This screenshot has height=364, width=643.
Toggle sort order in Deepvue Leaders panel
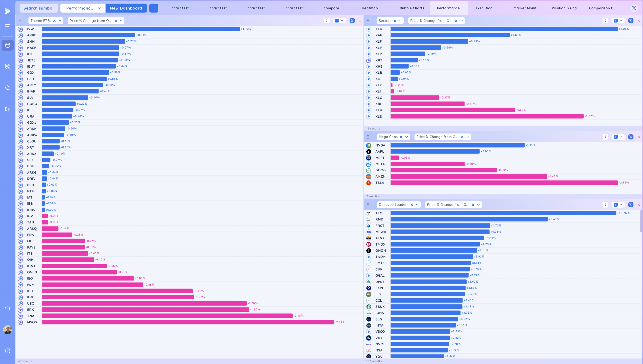pyautogui.click(x=605, y=204)
